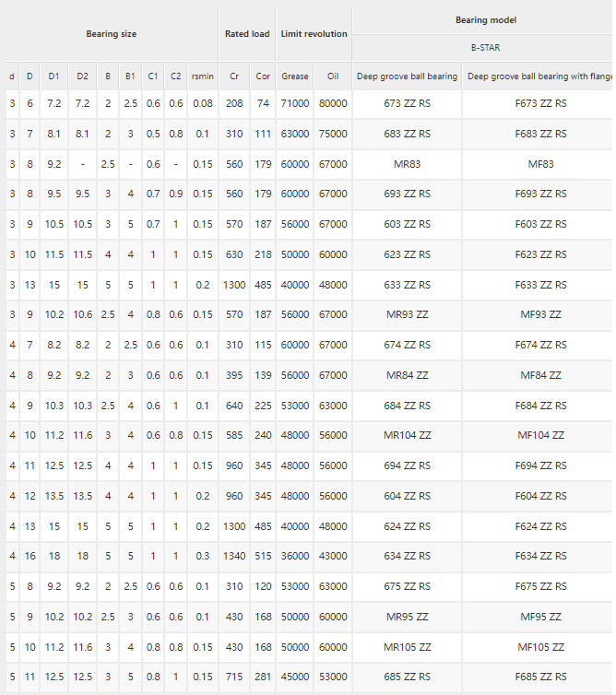Click the MF104 ZZ flange model

[x=540, y=435]
